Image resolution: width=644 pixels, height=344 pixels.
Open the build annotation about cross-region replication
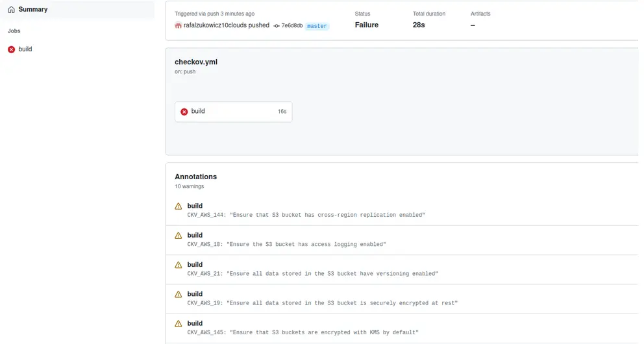point(195,206)
